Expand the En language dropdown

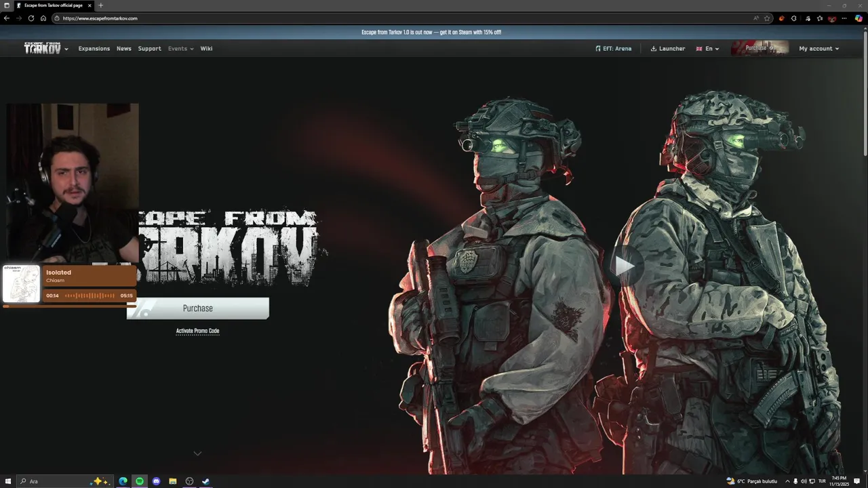(707, 49)
